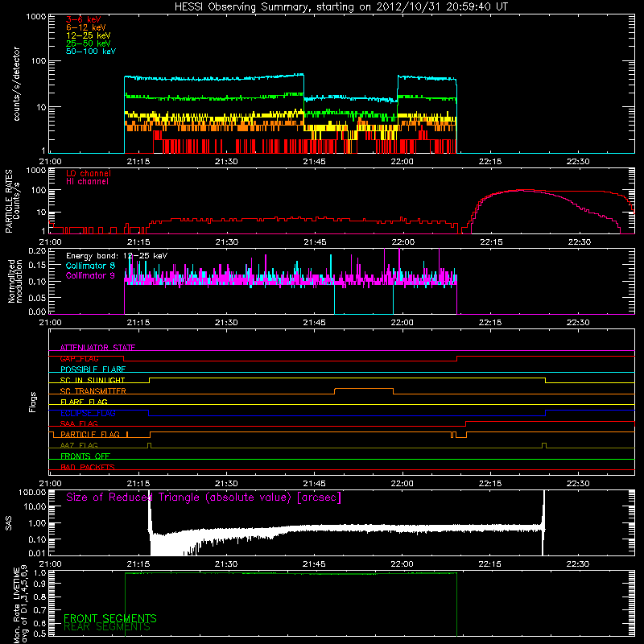Screen dimensions: 644x644
Task: Select the LO channel legend label
Action: click(89, 173)
